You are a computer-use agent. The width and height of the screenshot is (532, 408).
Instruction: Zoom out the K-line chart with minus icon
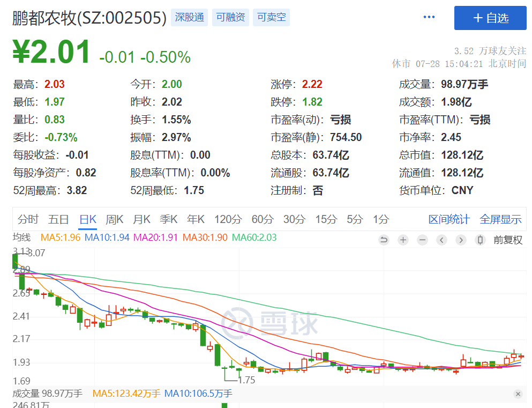(x=422, y=240)
